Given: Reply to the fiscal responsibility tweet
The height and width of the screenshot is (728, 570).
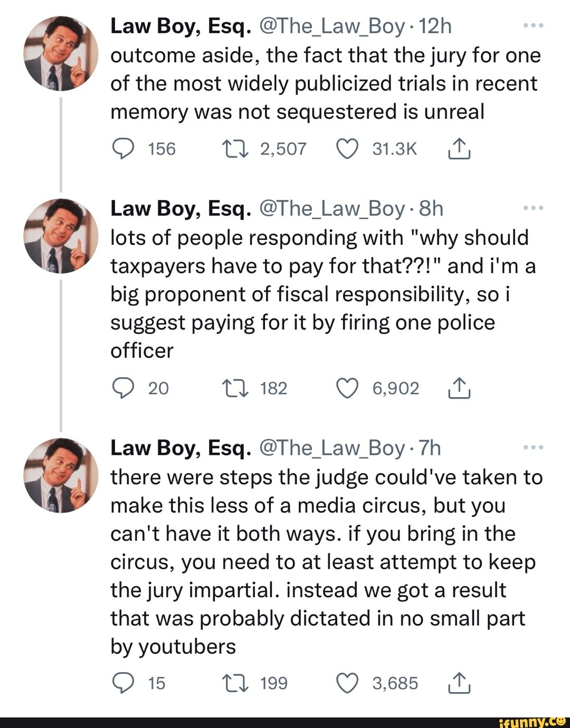Looking at the screenshot, I should pyautogui.click(x=123, y=388).
